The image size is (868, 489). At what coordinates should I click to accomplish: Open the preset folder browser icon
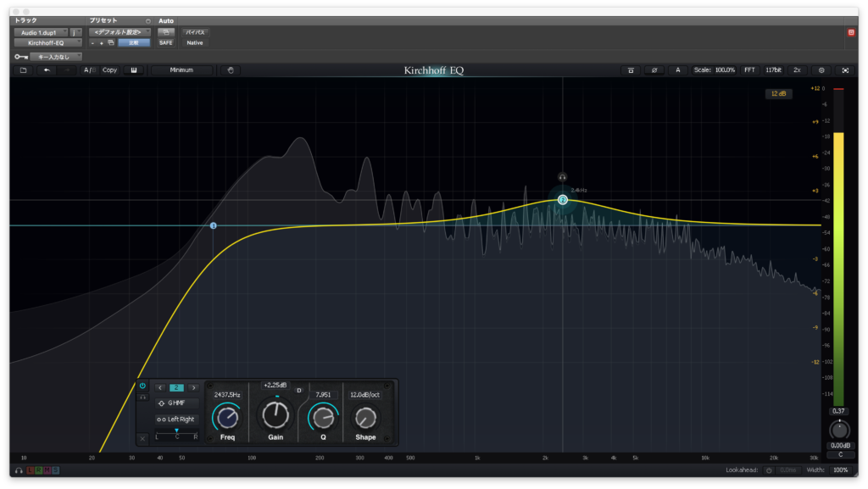[23, 70]
